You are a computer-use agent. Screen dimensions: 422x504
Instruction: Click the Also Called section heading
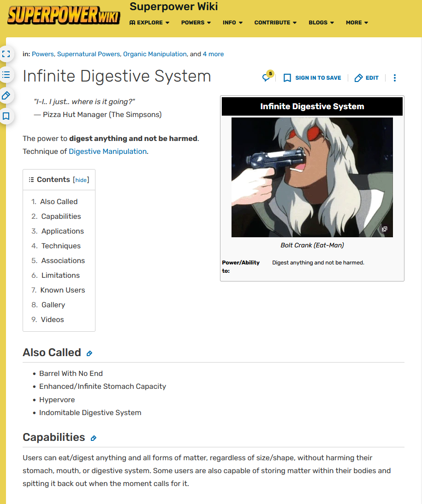(52, 352)
